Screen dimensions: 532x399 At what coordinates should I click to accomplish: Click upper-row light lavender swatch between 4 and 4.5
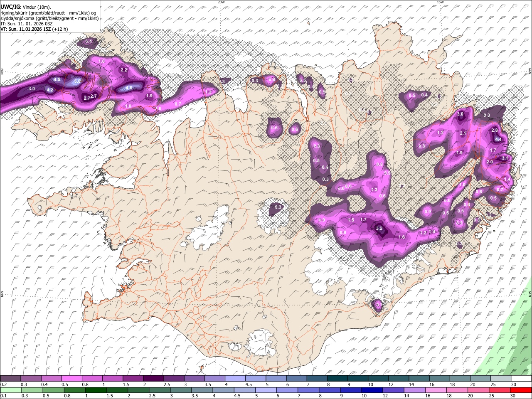click(235, 379)
